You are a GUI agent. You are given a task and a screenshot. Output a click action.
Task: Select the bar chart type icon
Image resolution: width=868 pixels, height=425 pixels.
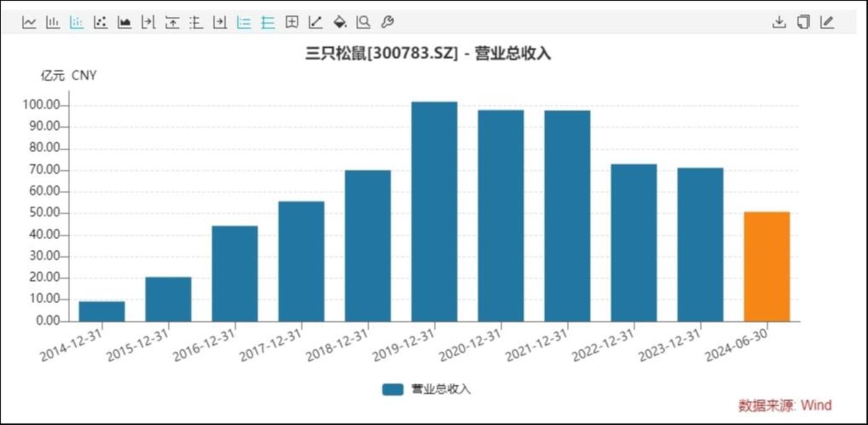[x=53, y=22]
